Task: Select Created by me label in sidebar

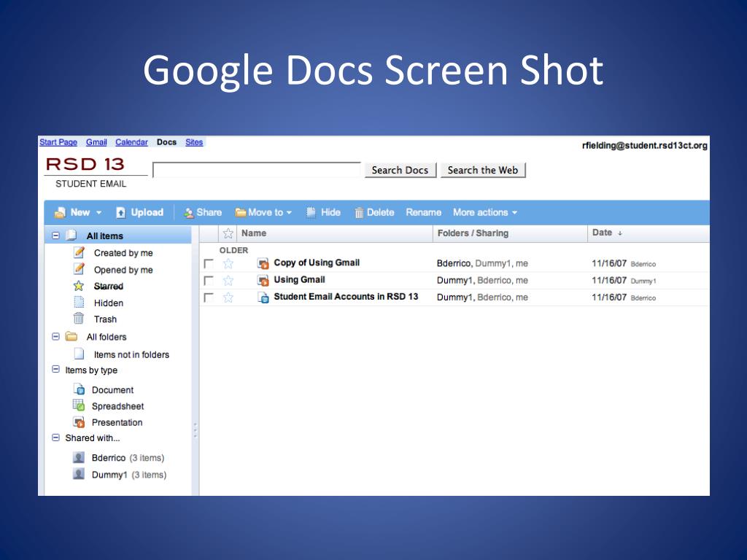Action: (123, 253)
